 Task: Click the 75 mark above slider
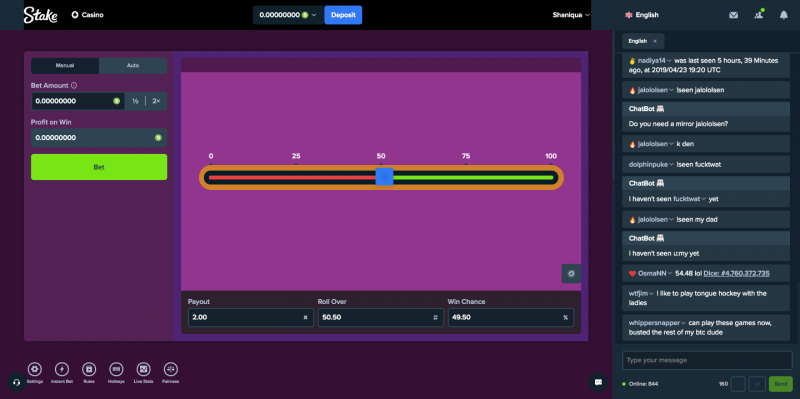[x=466, y=156]
